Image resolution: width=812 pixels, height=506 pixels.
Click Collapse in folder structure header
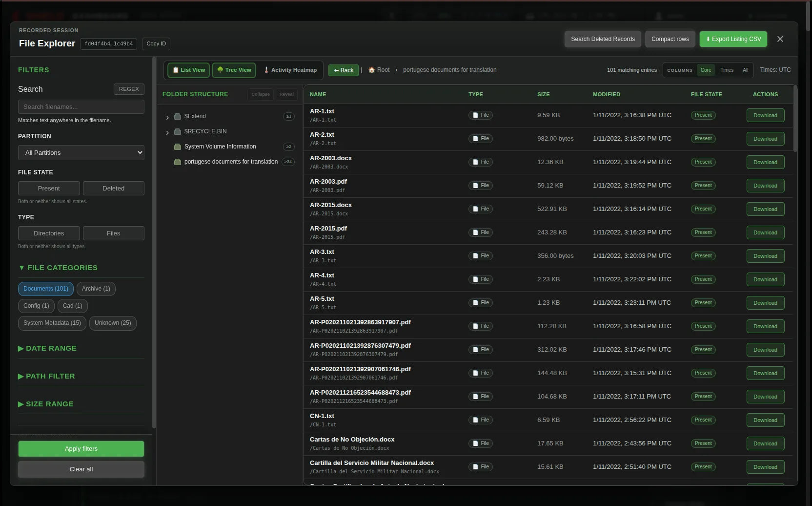[261, 94]
